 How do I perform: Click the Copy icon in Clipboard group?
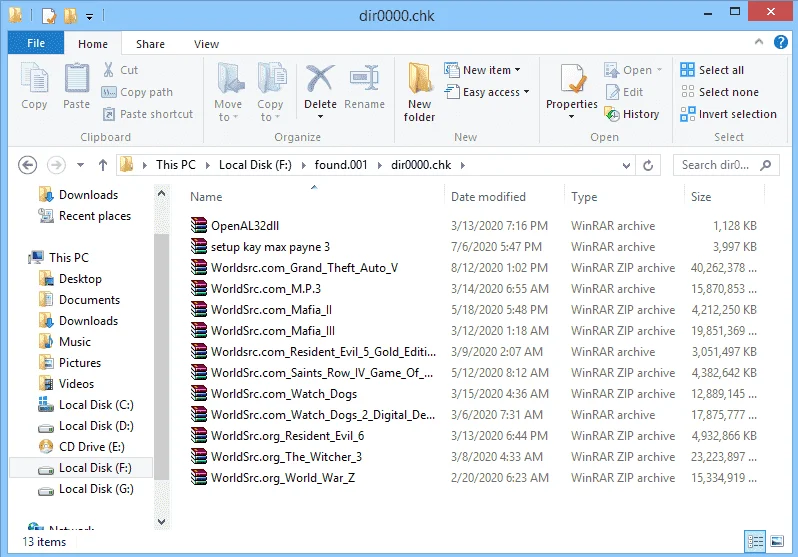[x=34, y=79]
